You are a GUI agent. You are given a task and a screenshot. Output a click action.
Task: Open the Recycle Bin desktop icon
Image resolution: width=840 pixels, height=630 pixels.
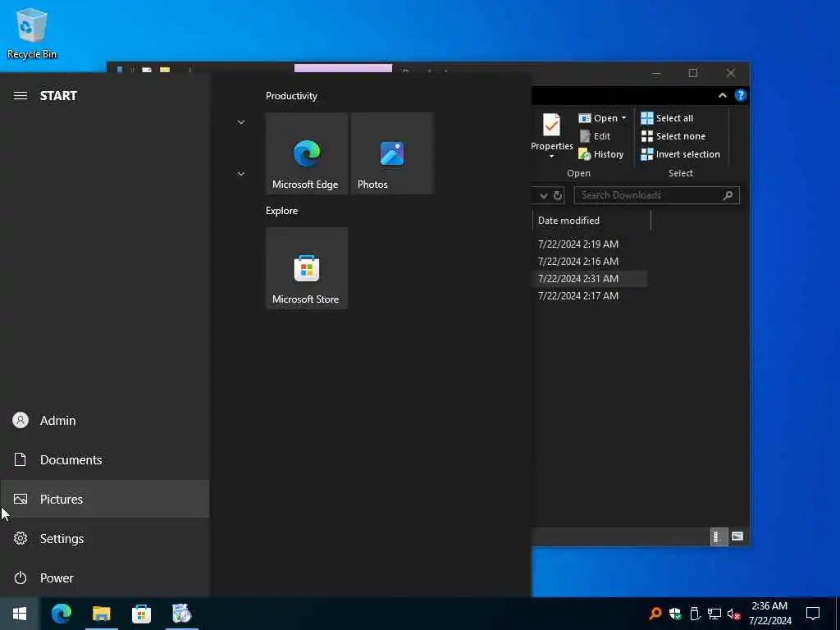[x=32, y=33]
